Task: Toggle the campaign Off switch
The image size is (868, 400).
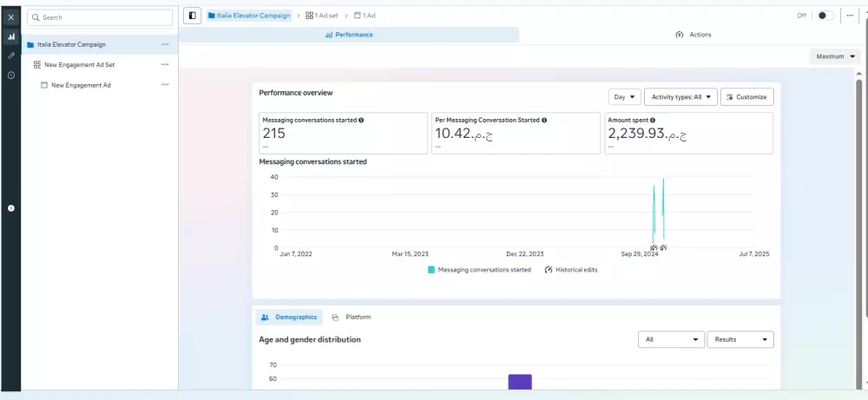Action: [x=825, y=16]
